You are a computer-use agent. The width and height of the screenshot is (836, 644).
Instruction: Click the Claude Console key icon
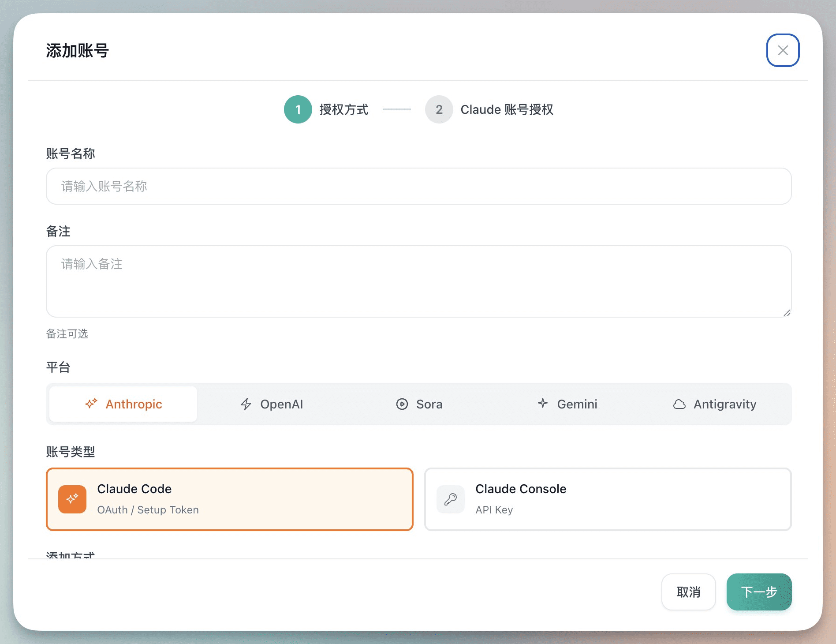point(450,499)
